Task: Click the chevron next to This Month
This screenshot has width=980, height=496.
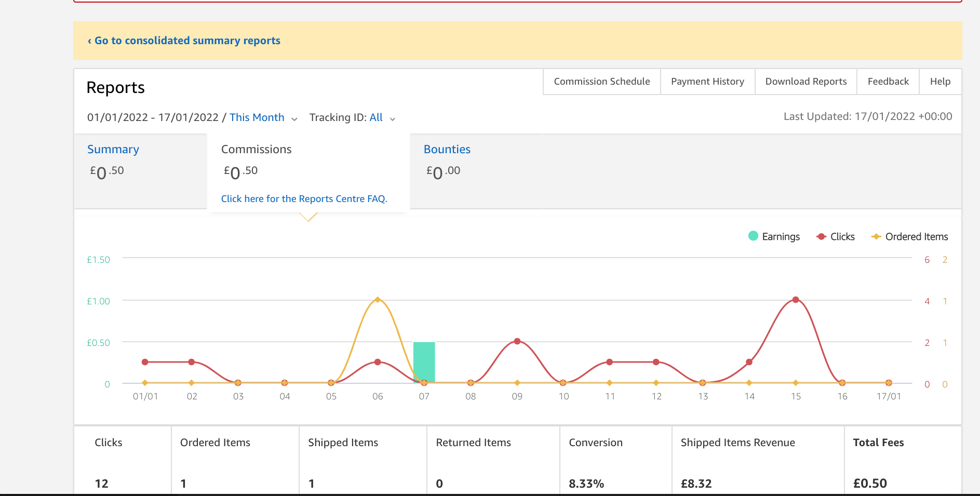Action: (x=294, y=119)
